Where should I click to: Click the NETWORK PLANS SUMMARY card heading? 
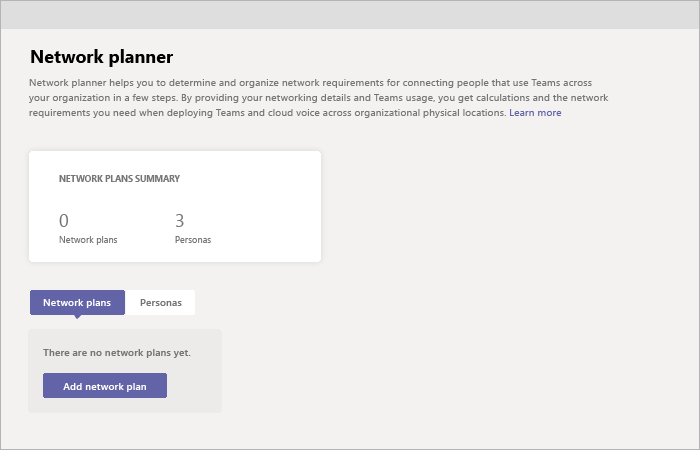[x=119, y=179]
